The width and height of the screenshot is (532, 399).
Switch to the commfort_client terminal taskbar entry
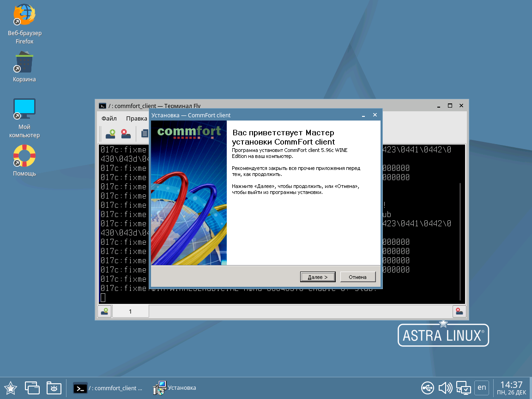point(108,388)
